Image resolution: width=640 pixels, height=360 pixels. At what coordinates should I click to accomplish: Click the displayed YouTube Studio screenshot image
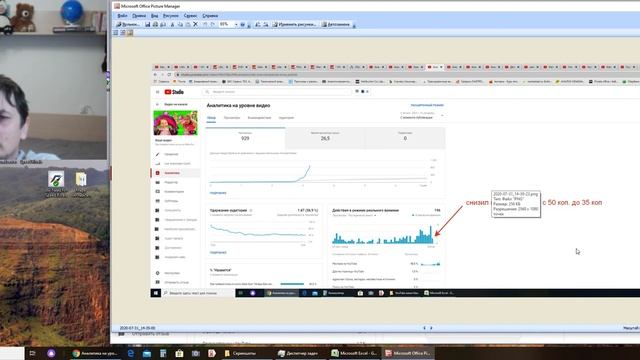[x=395, y=180]
